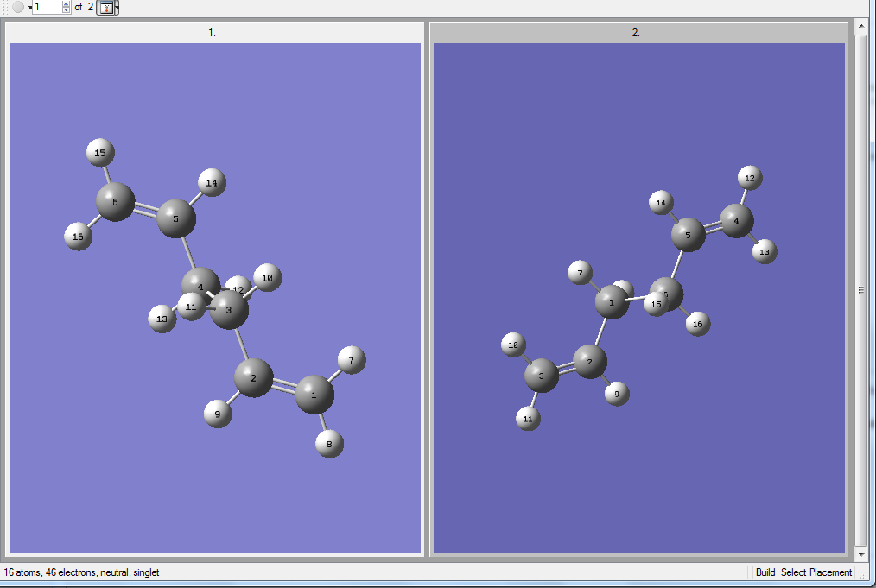Select carbon atom 1 in panel 1
The image size is (876, 588).
(314, 395)
